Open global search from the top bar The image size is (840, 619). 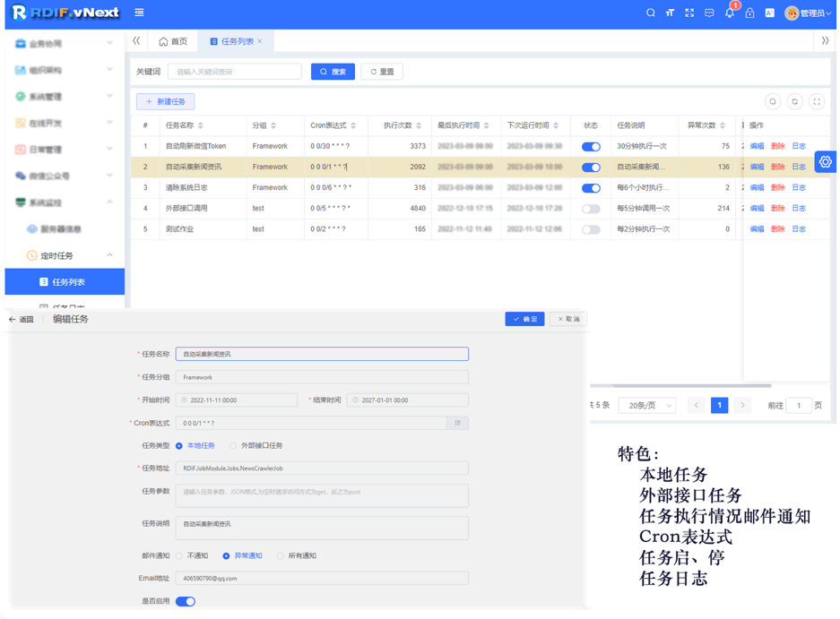pos(651,13)
